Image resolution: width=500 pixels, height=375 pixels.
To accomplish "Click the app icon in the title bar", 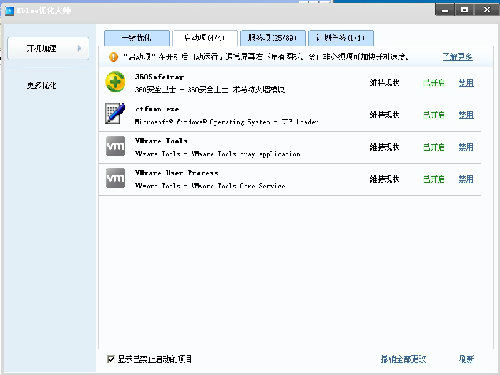I will 9,11.
